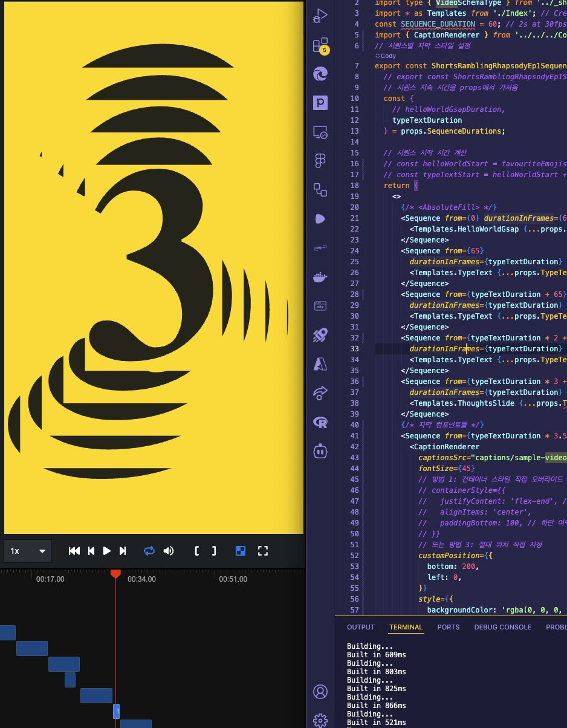This screenshot has height=728, width=567.
Task: Open the Figma panel in activity bar
Action: (320, 161)
